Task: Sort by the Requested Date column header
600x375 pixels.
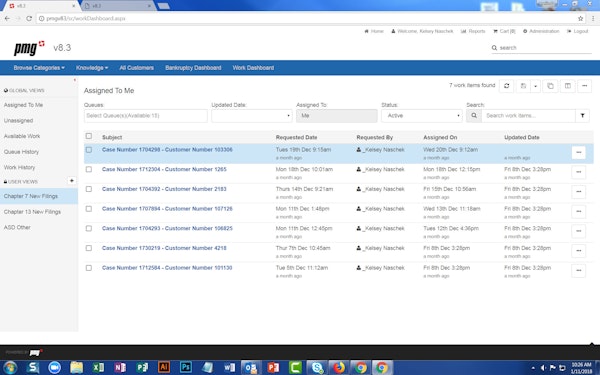Action: pyautogui.click(x=296, y=137)
